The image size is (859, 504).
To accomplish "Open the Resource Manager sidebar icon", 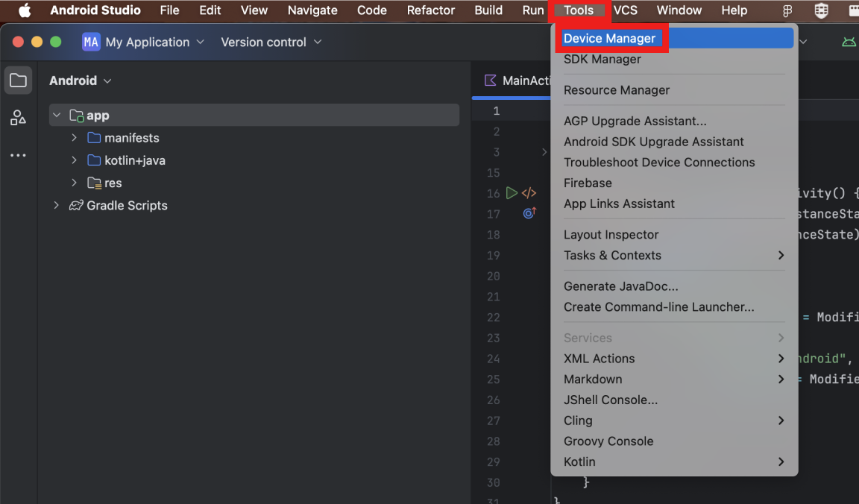I will [18, 118].
